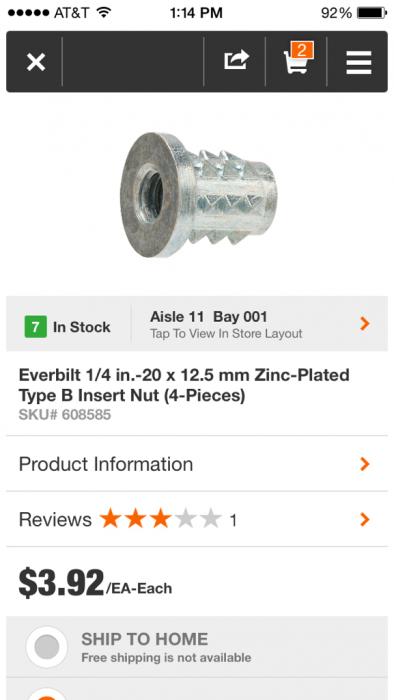The image size is (394, 700).
Task: Tap the fifth gray review star
Action: (x=211, y=520)
